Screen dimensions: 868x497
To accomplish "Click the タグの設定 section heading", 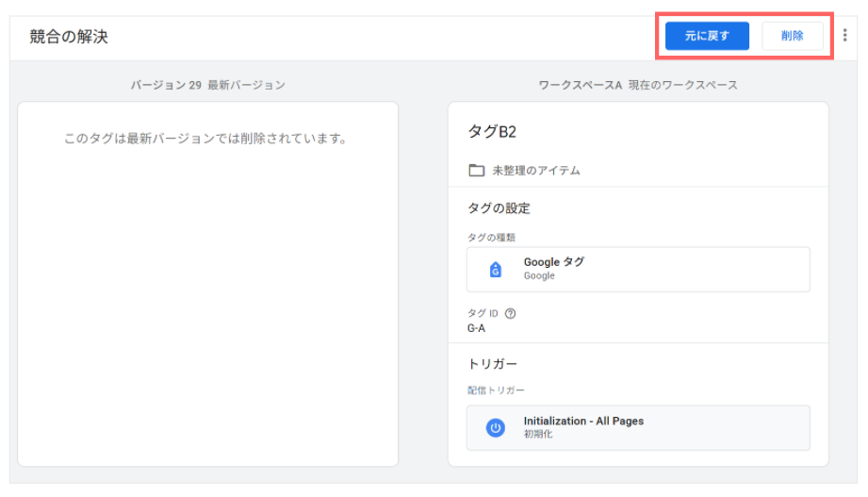I will click(x=499, y=208).
